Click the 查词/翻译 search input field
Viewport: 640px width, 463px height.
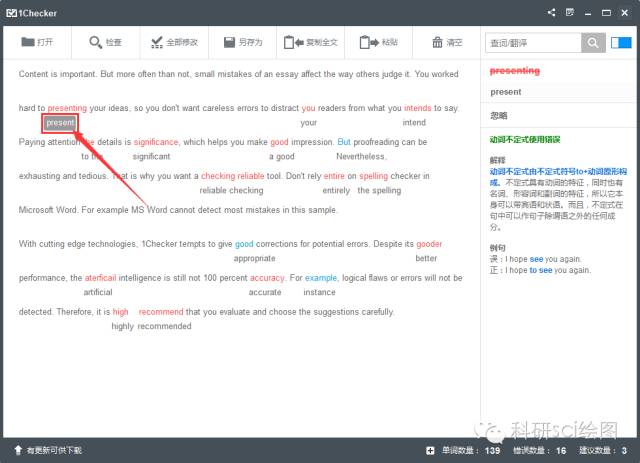pyautogui.click(x=533, y=42)
